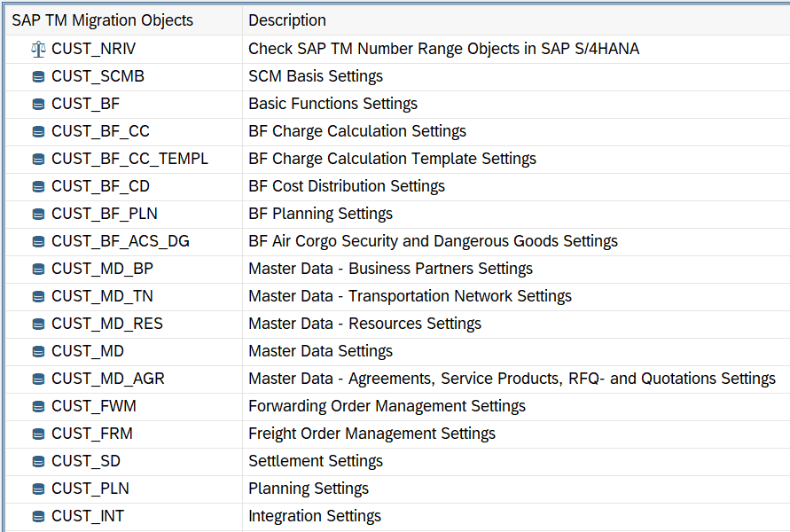Select the icon next to CUST_BF_PLN
Image resolution: width=790 pixels, height=532 pixels.
click(38, 214)
